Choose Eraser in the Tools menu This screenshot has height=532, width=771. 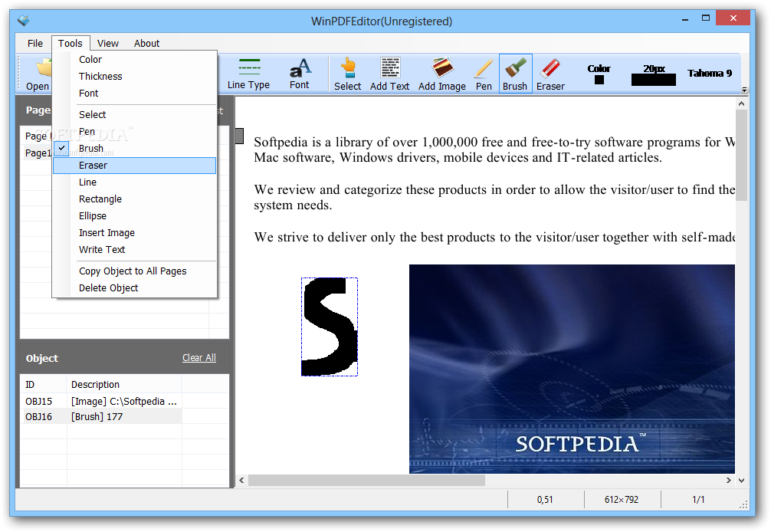tap(134, 166)
